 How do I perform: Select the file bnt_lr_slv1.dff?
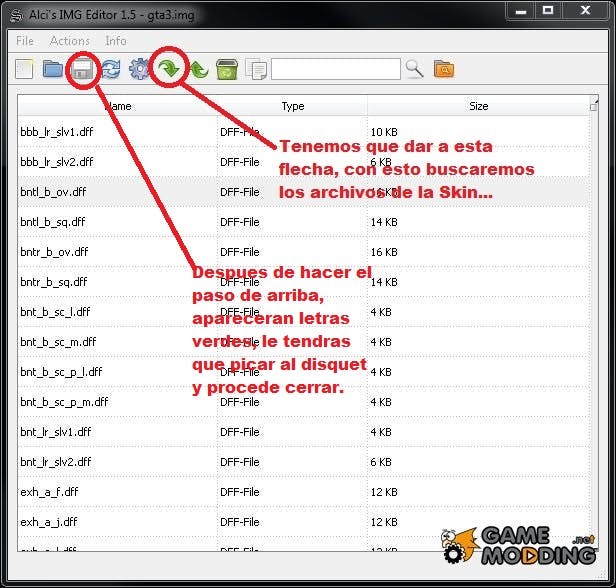coord(55,432)
